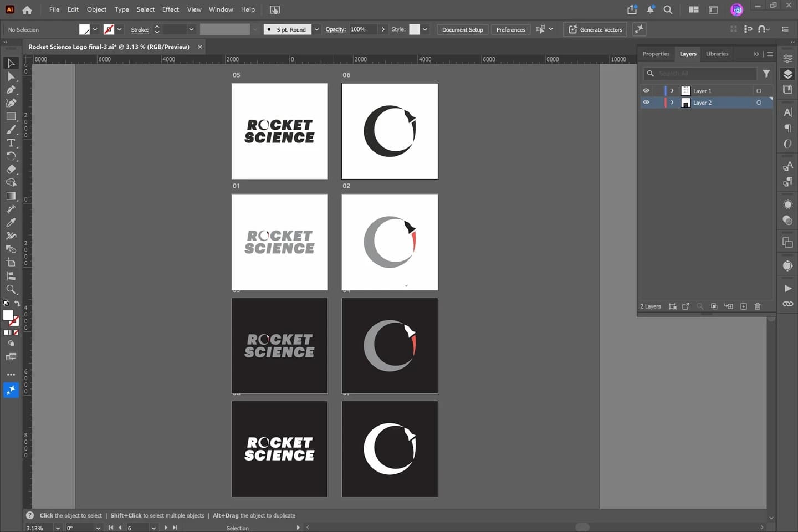Delete selection with Layers trash icon
The image size is (798, 532).
coord(758,306)
